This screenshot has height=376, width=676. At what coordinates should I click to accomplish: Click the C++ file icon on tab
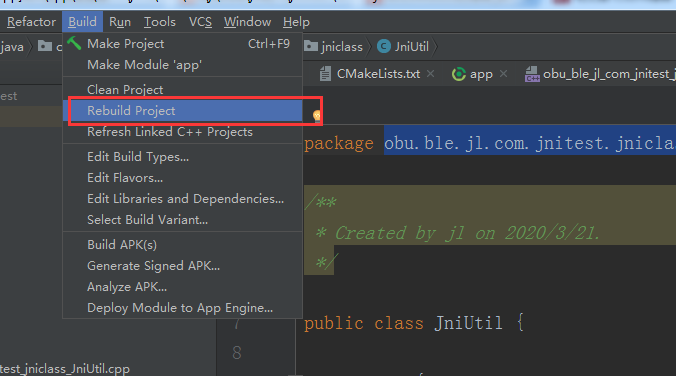(x=532, y=74)
